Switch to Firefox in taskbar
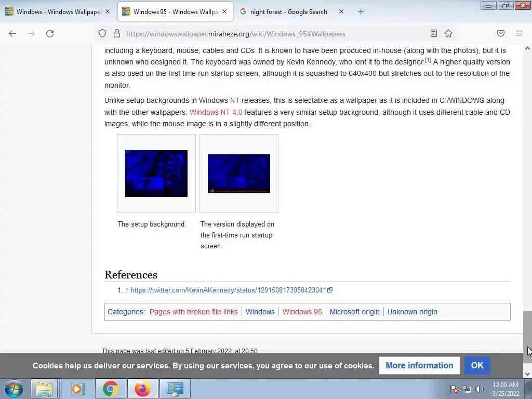This screenshot has height=399, width=532. tap(142, 389)
